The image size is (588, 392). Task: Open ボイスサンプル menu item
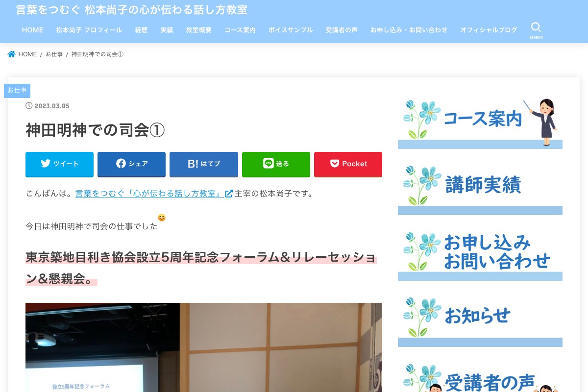pyautogui.click(x=291, y=30)
